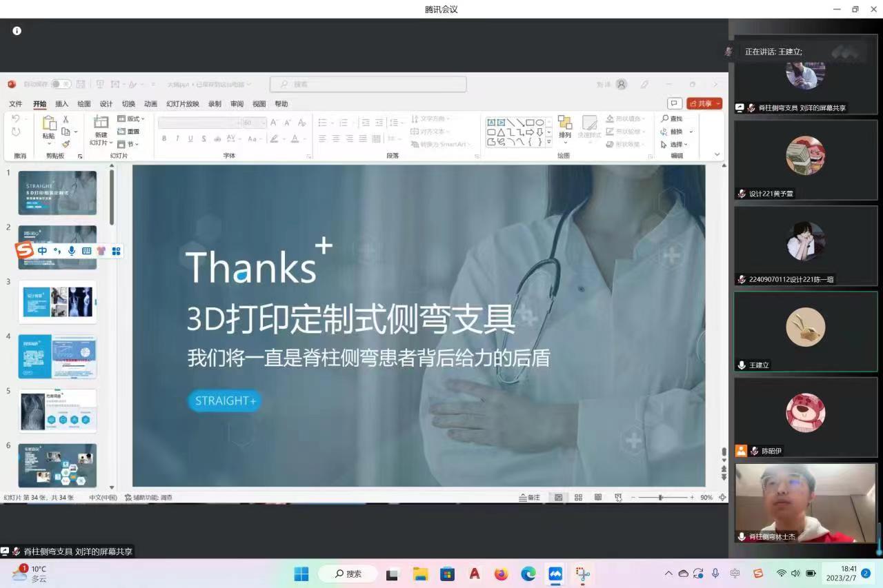Click the Undo arrow icon

pyautogui.click(x=16, y=119)
